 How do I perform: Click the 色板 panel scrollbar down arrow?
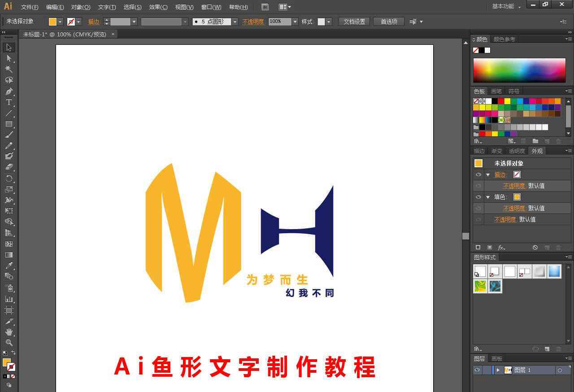pos(568,133)
